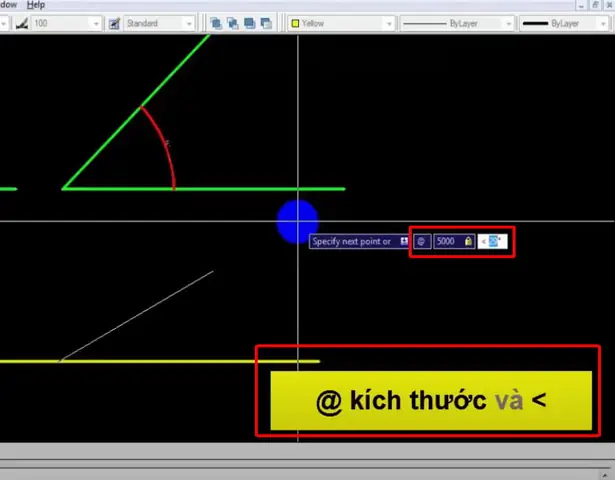Screen dimensions: 615x480
Task: Minimize the drawing window
Action: [581, 5]
